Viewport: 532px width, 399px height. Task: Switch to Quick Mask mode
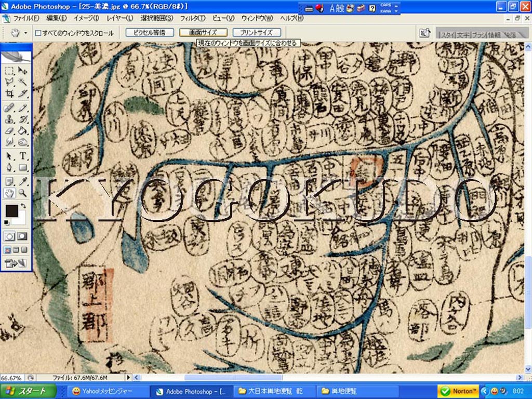point(22,236)
